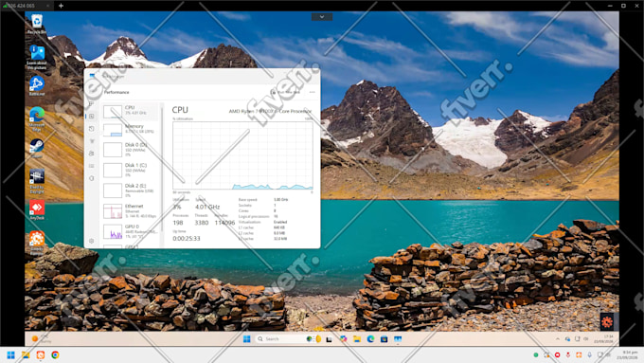The image size is (644, 363).
Task: Open the Microsoft Edge desktop shortcut
Action: click(37, 118)
